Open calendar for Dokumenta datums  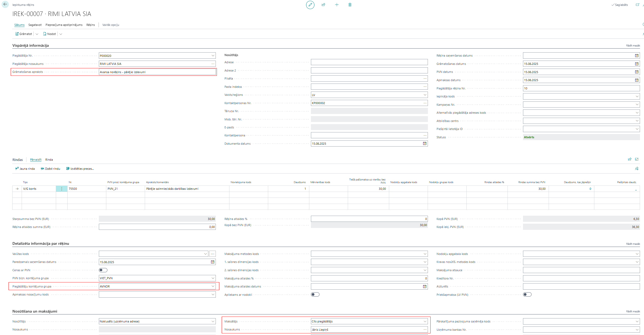tap(425, 144)
